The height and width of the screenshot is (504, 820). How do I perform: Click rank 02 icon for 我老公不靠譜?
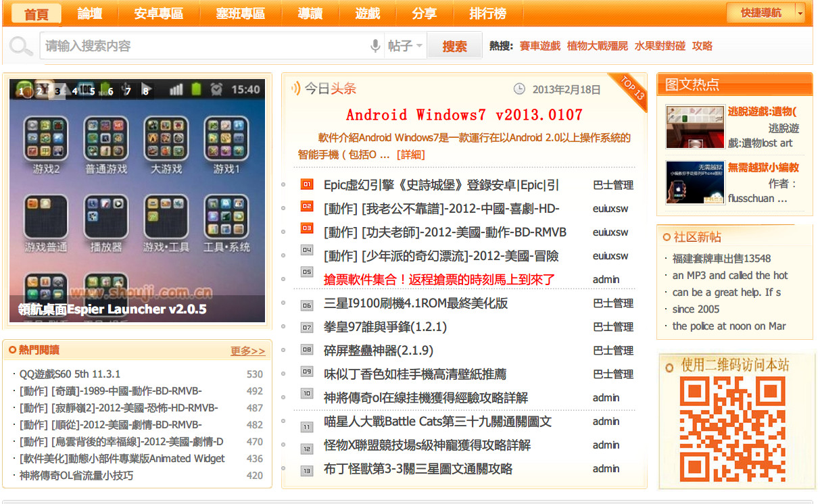coord(307,205)
